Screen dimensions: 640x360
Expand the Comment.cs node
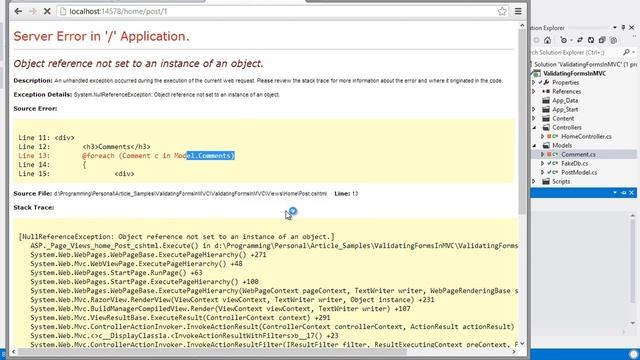542,154
